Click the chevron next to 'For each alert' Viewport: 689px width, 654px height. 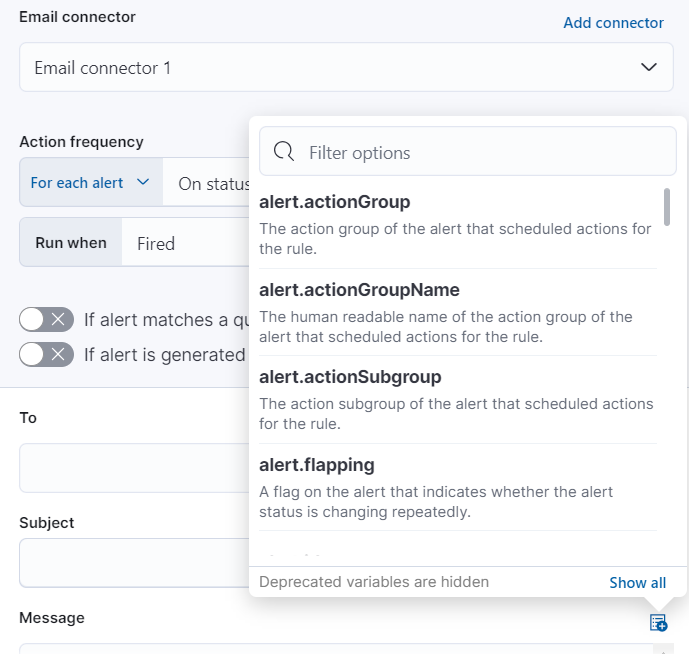click(143, 182)
